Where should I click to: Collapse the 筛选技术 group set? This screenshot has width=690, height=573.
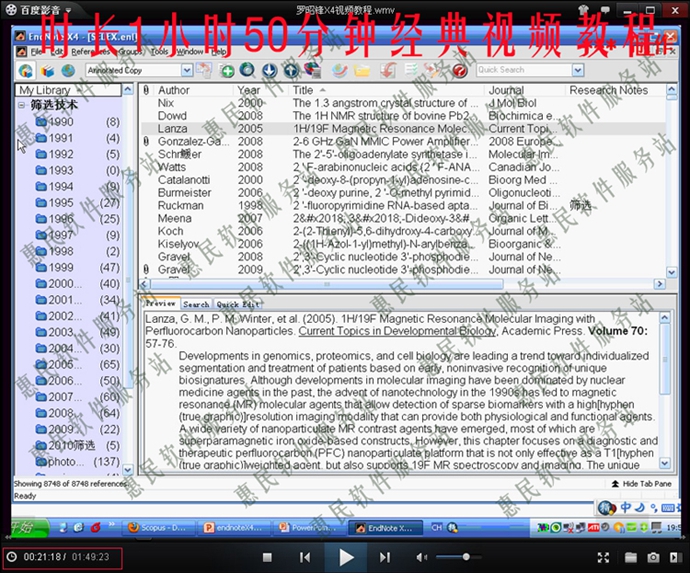[21, 105]
